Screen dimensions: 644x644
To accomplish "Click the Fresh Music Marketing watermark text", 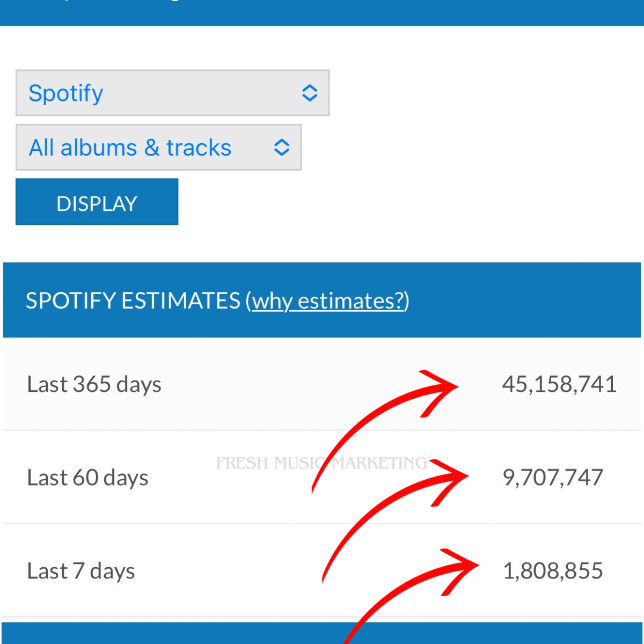I will point(322,463).
